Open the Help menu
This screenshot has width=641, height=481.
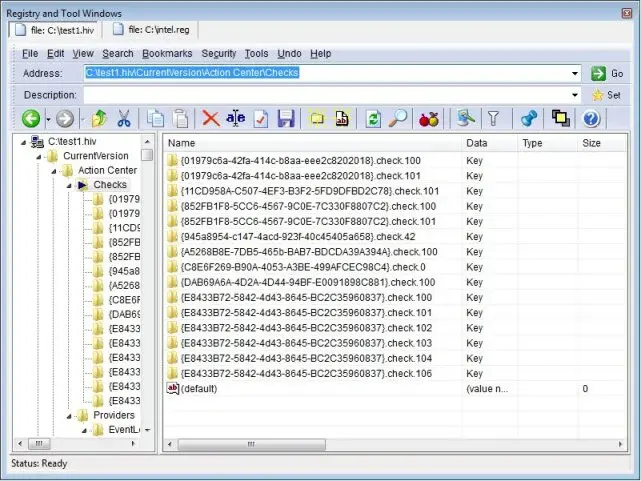point(320,54)
